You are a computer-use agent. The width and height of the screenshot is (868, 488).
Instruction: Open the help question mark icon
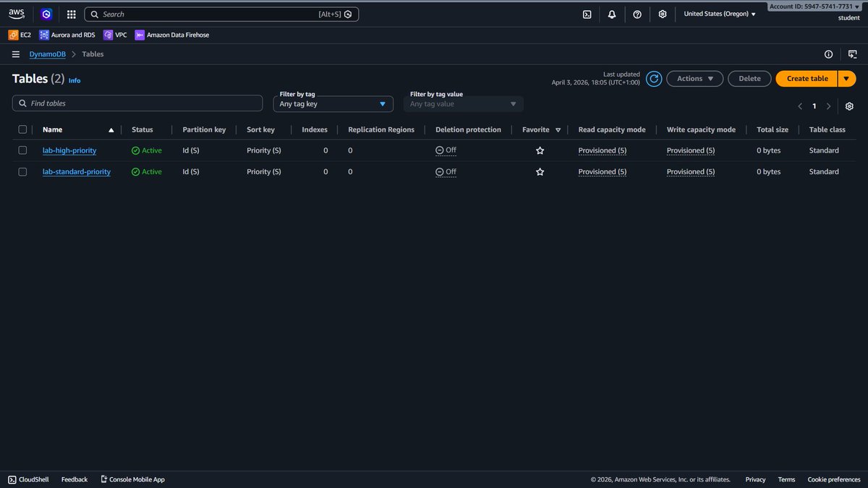637,14
